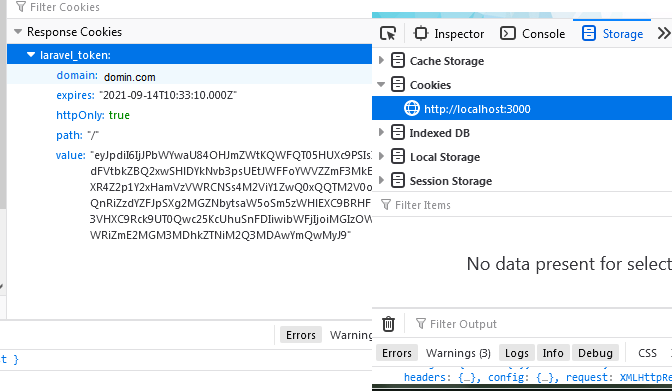Toggle the CSS filter
The height and width of the screenshot is (391, 672).
point(647,353)
